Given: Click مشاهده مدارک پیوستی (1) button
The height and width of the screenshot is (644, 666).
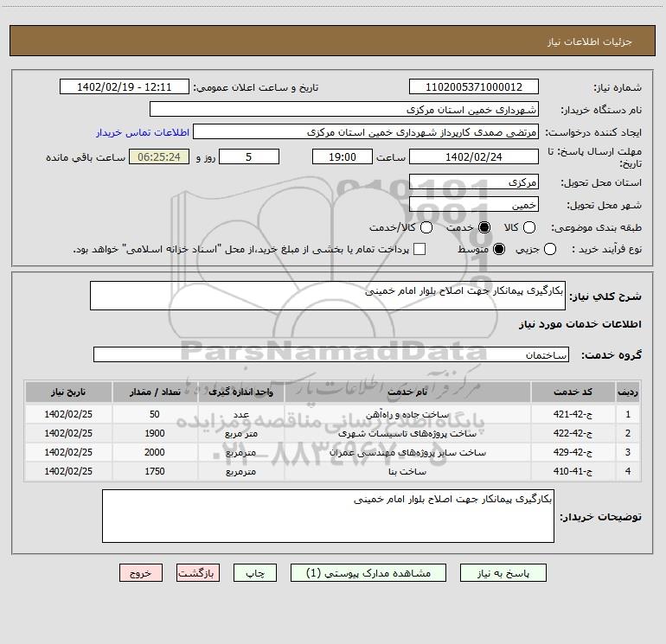Looking at the screenshot, I should coord(368,573).
